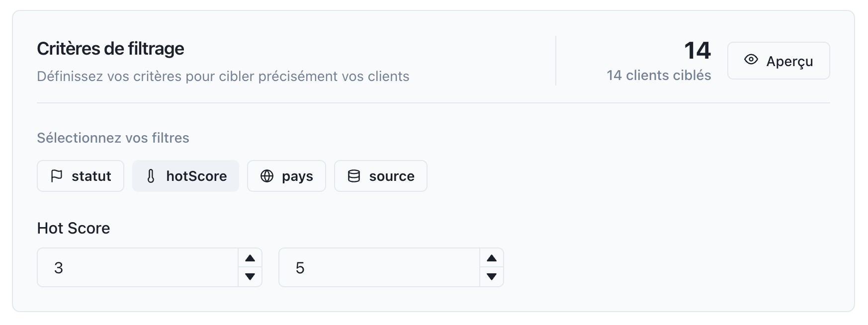Focus the minimum Hot Score field showing 3
This screenshot has width=868, height=325.
coord(138,268)
